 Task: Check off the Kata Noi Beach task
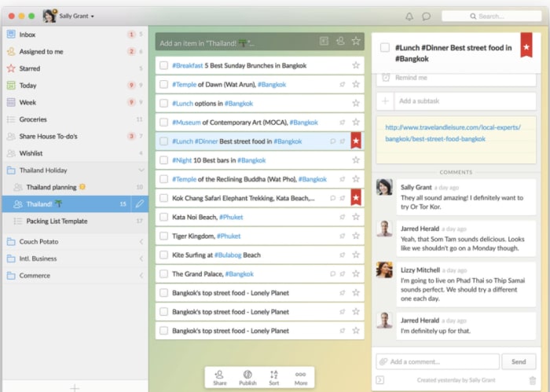click(x=164, y=217)
